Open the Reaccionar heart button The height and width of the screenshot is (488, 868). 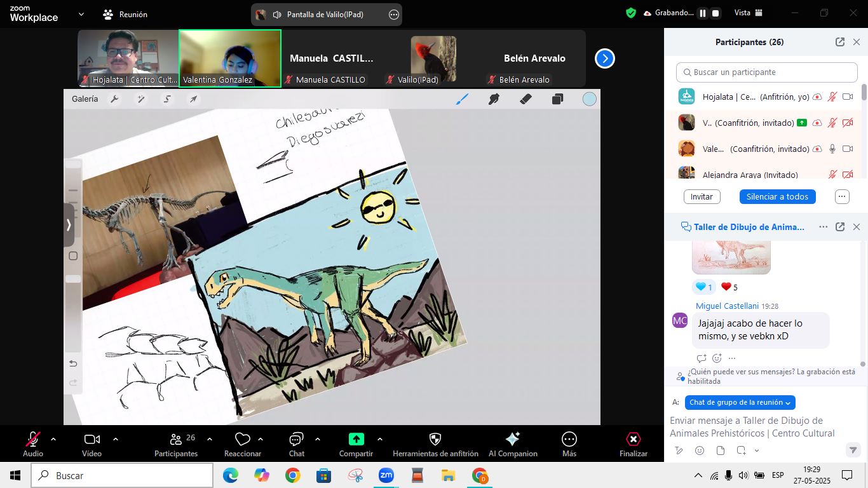pyautogui.click(x=243, y=444)
